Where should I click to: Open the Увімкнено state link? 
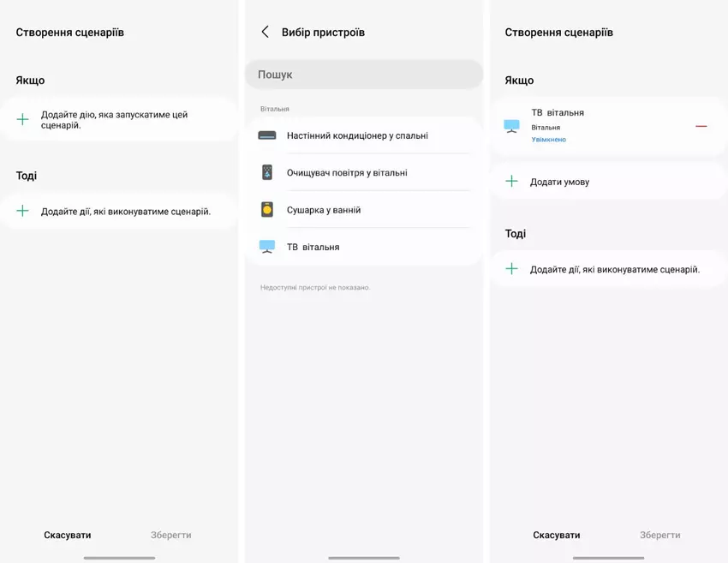pyautogui.click(x=549, y=140)
